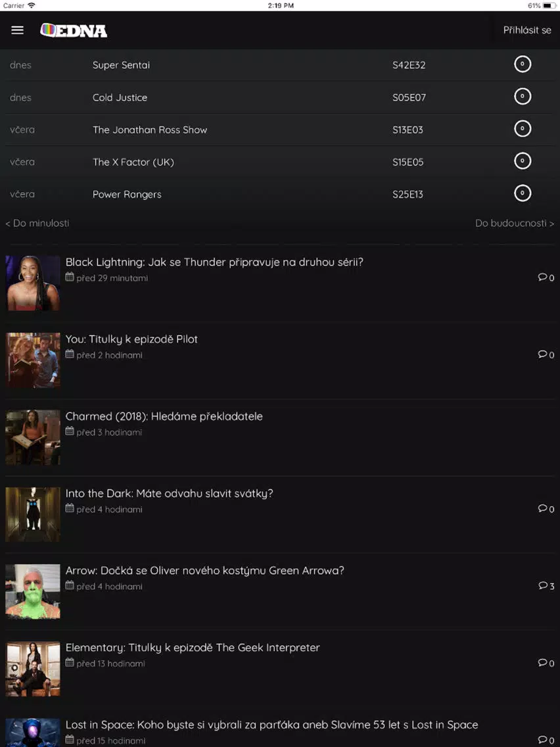This screenshot has width=560, height=747.
Task: Open Arrow Green Arrow costume headline
Action: [205, 571]
